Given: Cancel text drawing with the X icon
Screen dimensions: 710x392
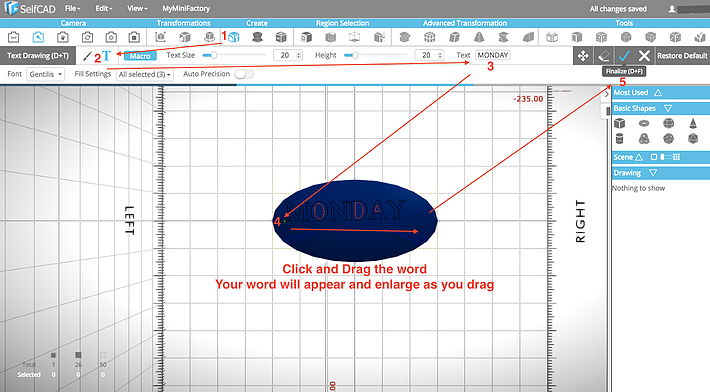Looking at the screenshot, I should [644, 56].
